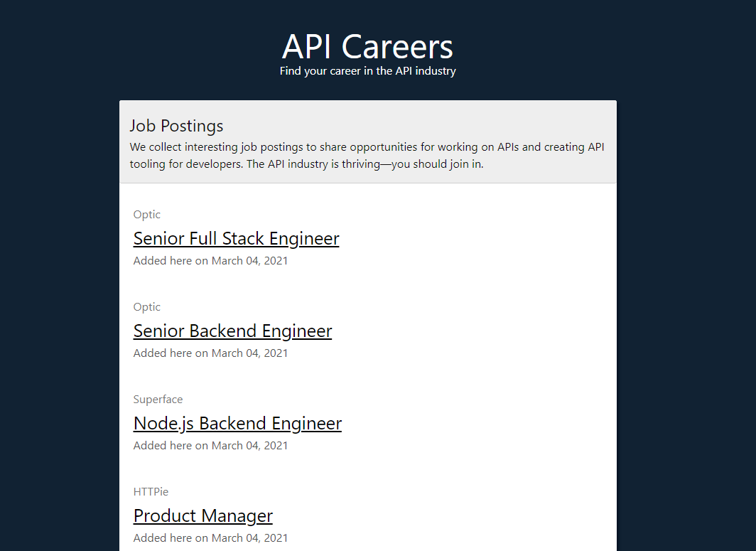756x551 pixels.
Task: Click the added date under Senior Backend Engineer
Action: pos(211,353)
